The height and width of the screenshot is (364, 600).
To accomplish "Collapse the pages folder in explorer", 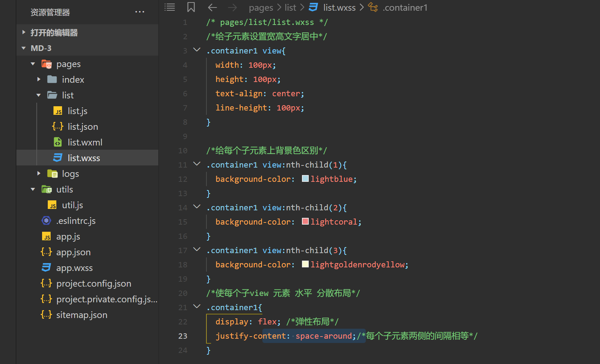I will pyautogui.click(x=32, y=63).
